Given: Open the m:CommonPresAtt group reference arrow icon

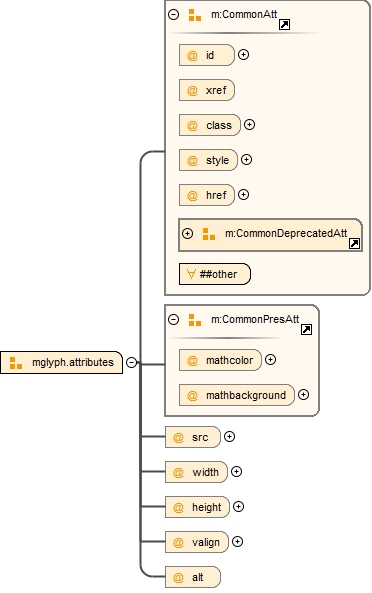Looking at the screenshot, I should (306, 329).
